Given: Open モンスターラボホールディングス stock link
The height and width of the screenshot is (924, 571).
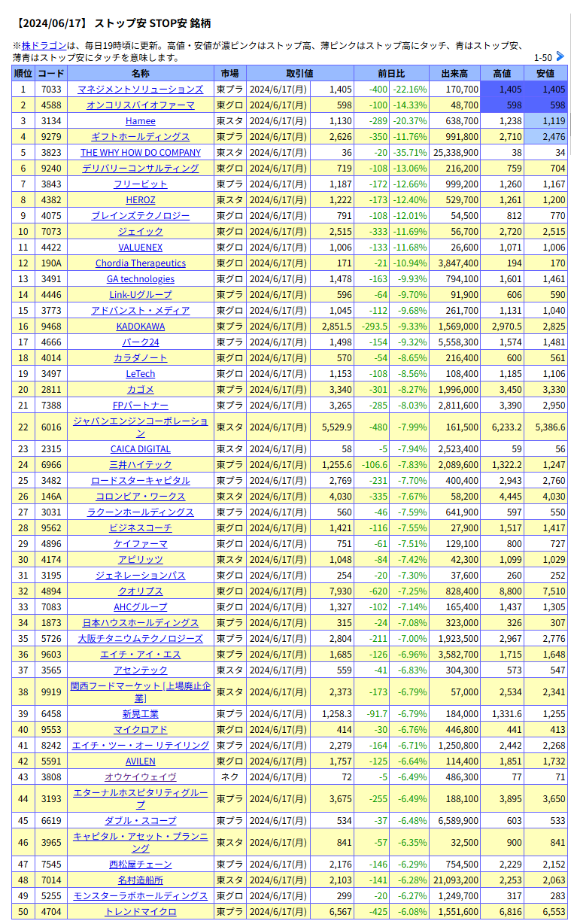Looking at the screenshot, I should tap(141, 895).
